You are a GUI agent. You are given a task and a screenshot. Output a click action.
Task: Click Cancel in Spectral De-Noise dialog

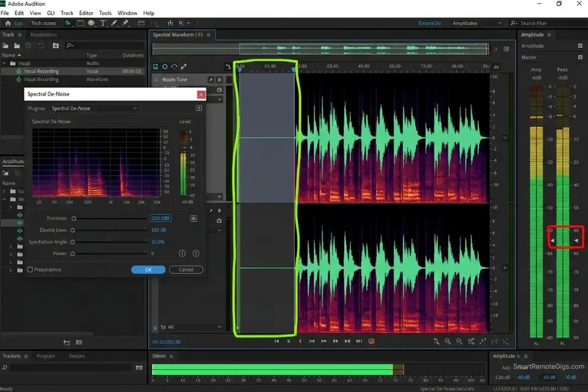(186, 269)
